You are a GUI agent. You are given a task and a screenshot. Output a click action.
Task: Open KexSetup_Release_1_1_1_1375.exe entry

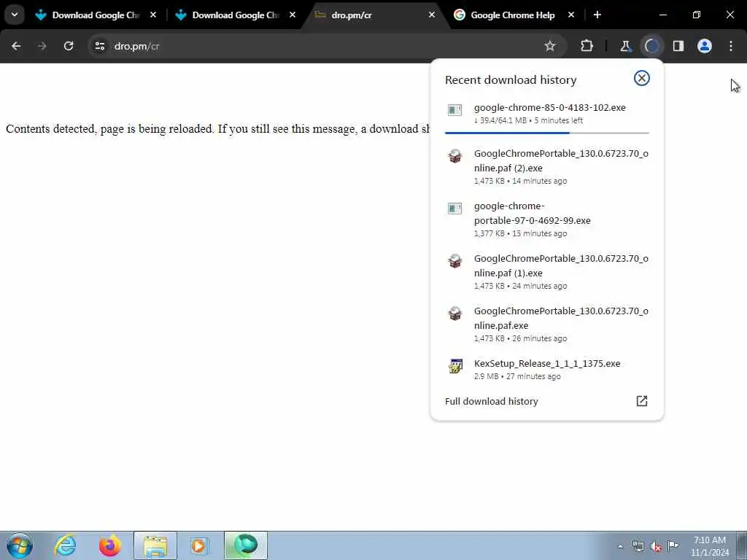coord(547,369)
